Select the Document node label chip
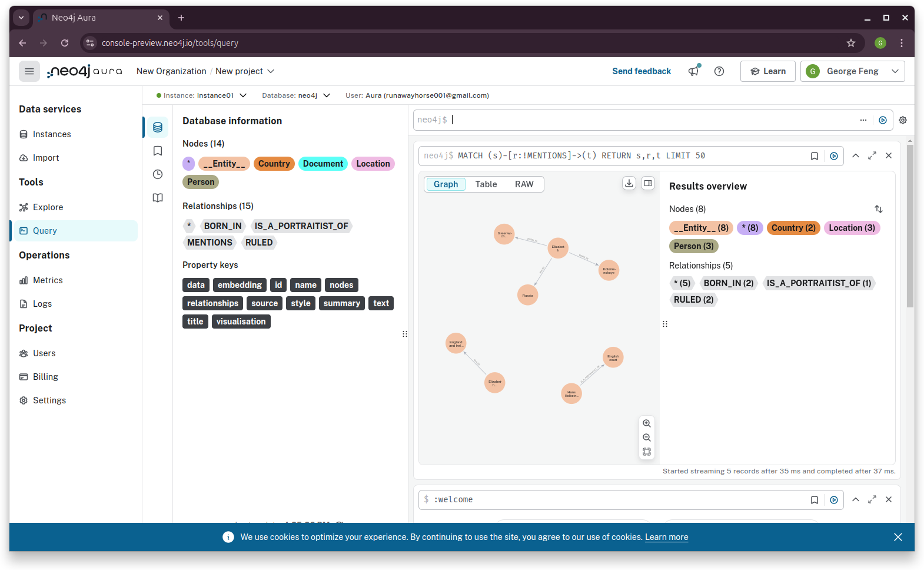The image size is (924, 570). click(323, 164)
